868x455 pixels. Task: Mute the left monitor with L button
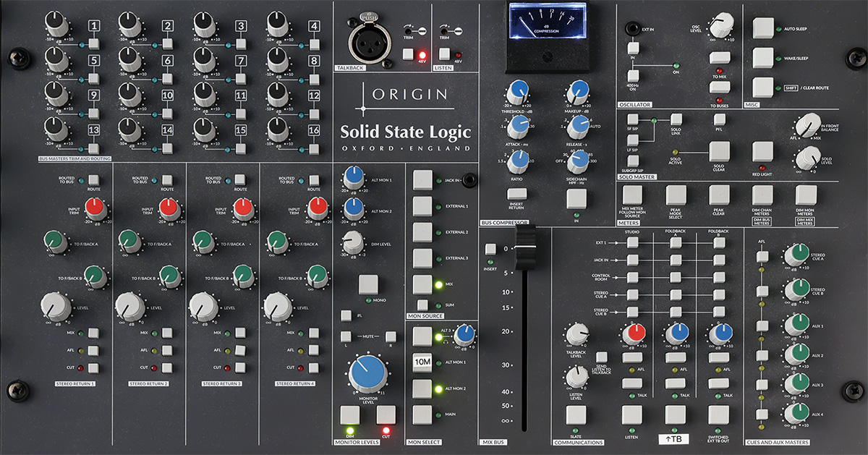(x=346, y=336)
